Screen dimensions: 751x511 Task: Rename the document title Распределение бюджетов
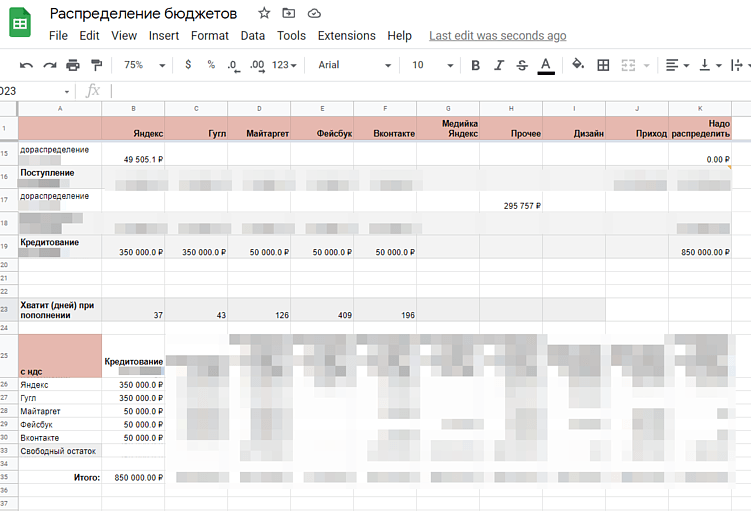[143, 14]
